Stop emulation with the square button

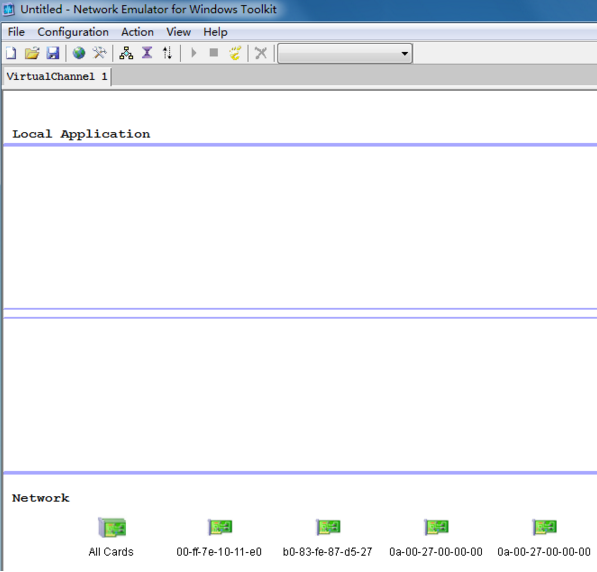(x=214, y=53)
